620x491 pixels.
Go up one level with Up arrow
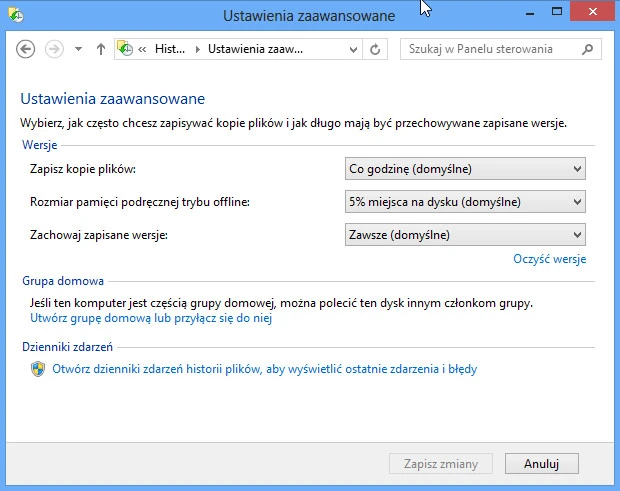100,49
